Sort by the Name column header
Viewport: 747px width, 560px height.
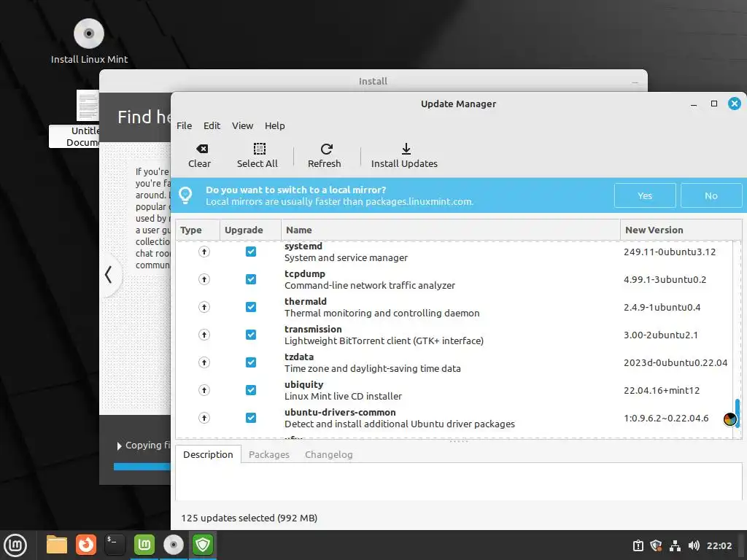coord(451,230)
